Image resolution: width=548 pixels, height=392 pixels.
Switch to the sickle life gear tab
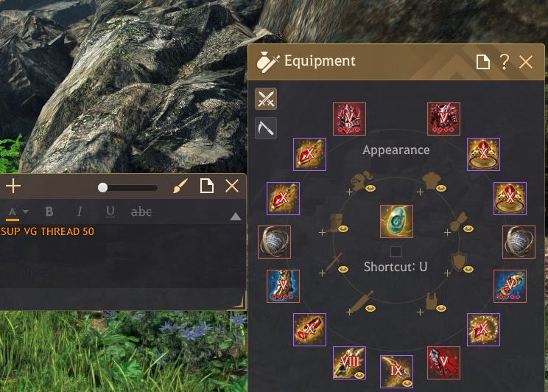coord(266,128)
